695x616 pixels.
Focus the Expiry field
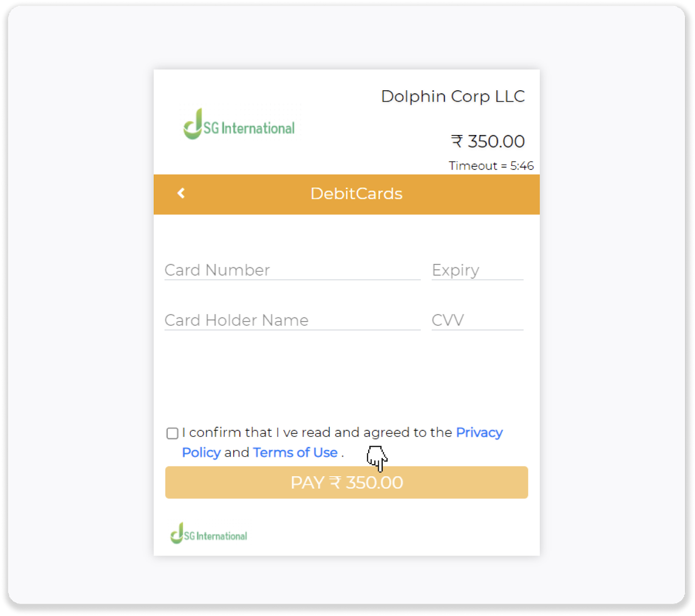[477, 270]
